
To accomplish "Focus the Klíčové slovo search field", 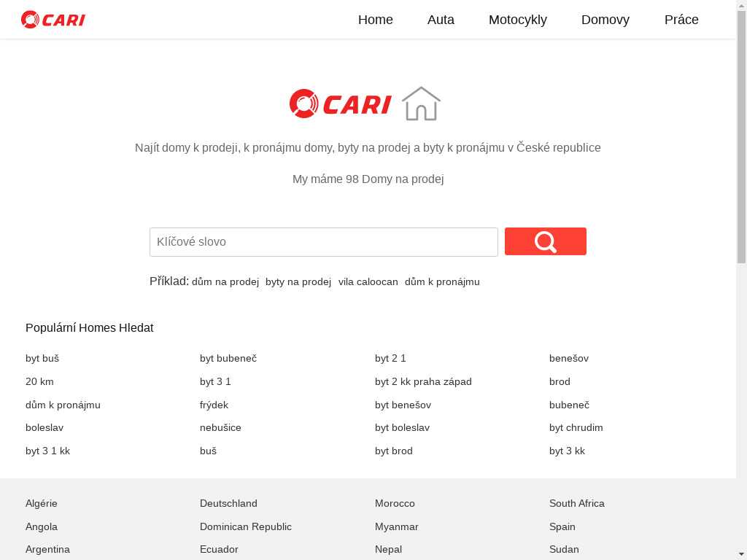I will point(323,242).
